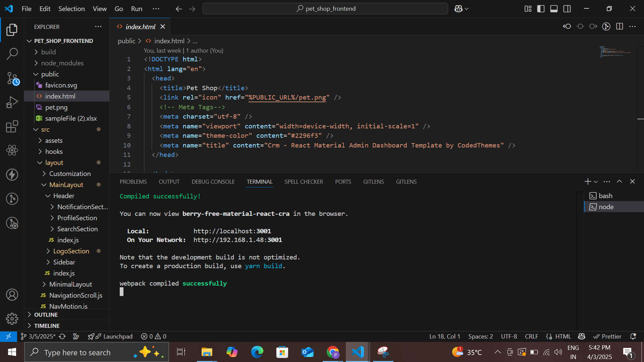The image size is (644, 362).
Task: Click the pet_shop_frontend command center search box
Action: point(325,9)
